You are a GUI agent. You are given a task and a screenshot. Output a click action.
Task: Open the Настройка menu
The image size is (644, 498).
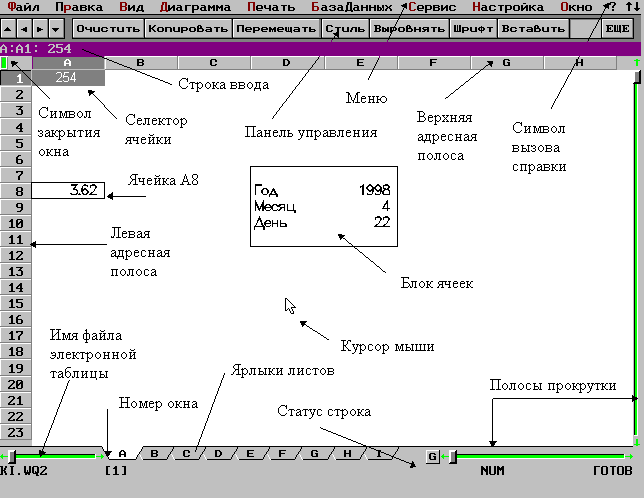[x=508, y=7]
